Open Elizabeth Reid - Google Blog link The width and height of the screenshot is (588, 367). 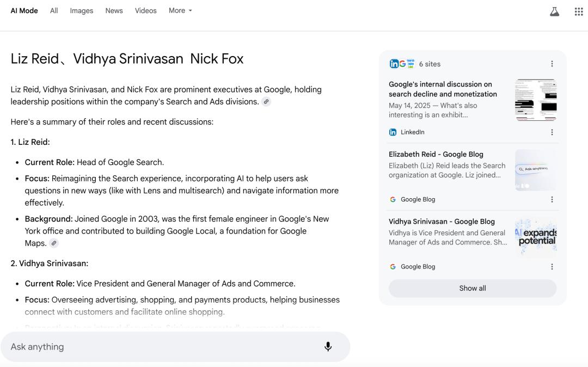(x=436, y=154)
